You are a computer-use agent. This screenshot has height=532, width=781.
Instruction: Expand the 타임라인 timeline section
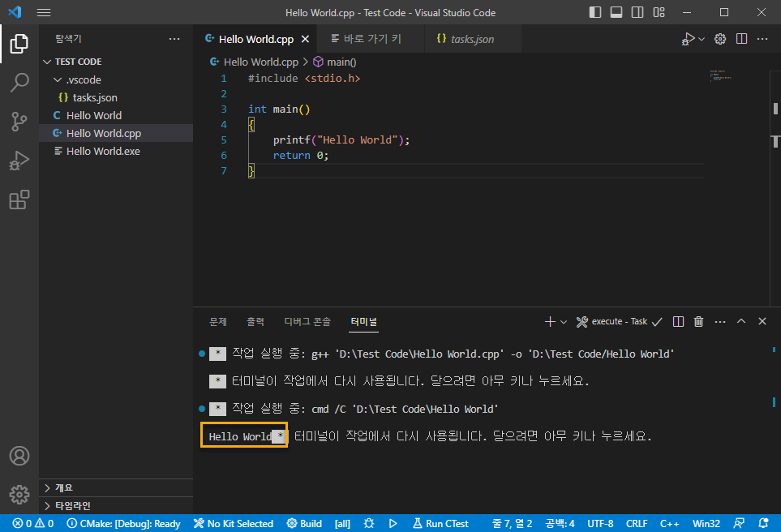click(115, 505)
